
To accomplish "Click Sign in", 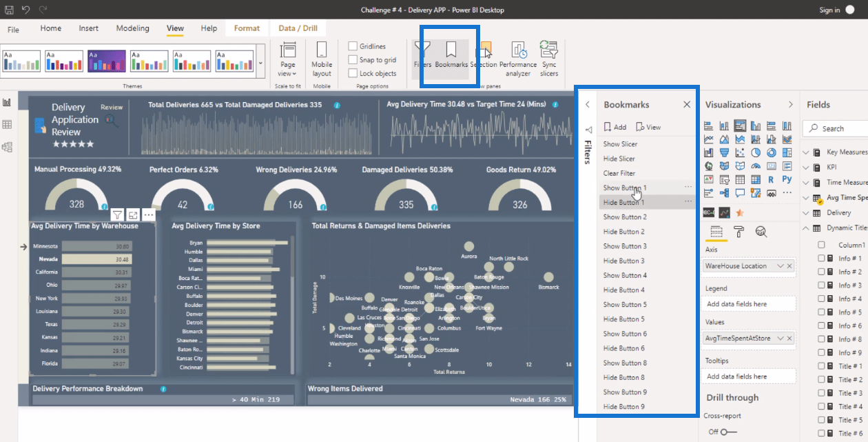I will (829, 10).
